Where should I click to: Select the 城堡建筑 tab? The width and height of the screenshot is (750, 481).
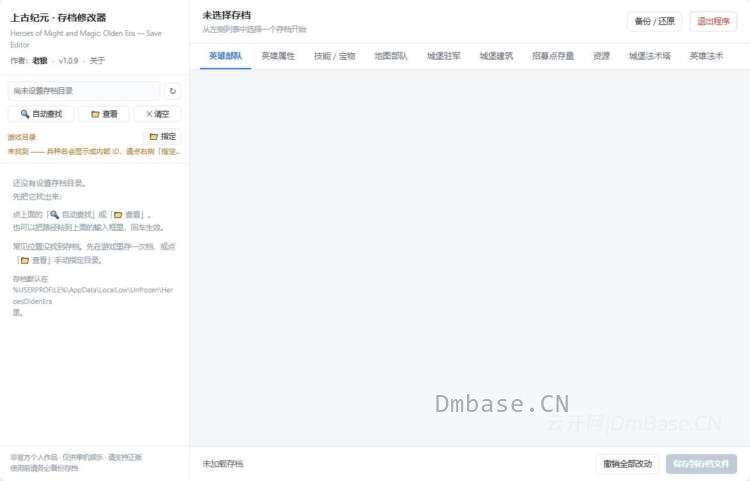[x=496, y=56]
